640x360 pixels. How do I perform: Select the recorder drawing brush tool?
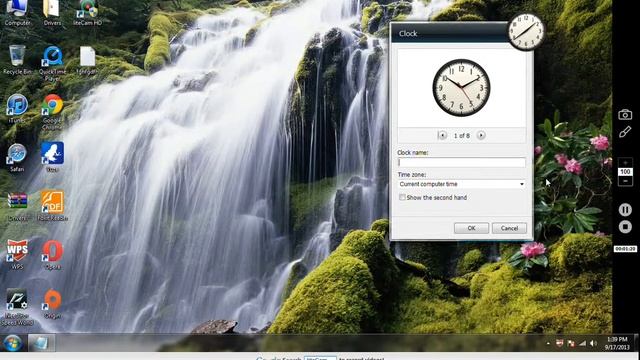[x=625, y=132]
